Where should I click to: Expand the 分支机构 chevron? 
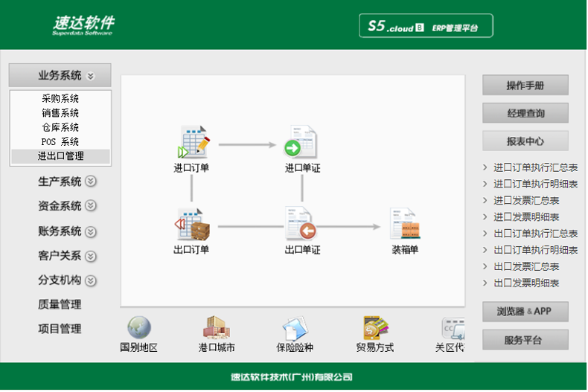[90, 280]
